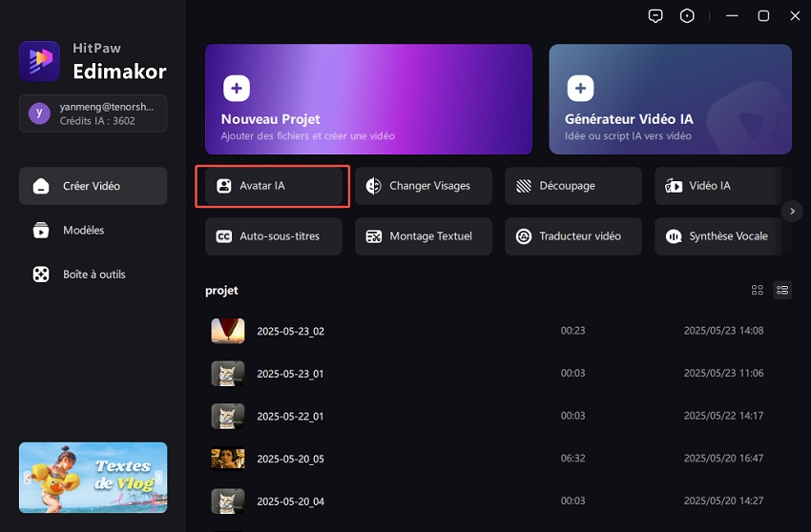Click date 2025/05/23 11:06
811x532 pixels.
[723, 373]
